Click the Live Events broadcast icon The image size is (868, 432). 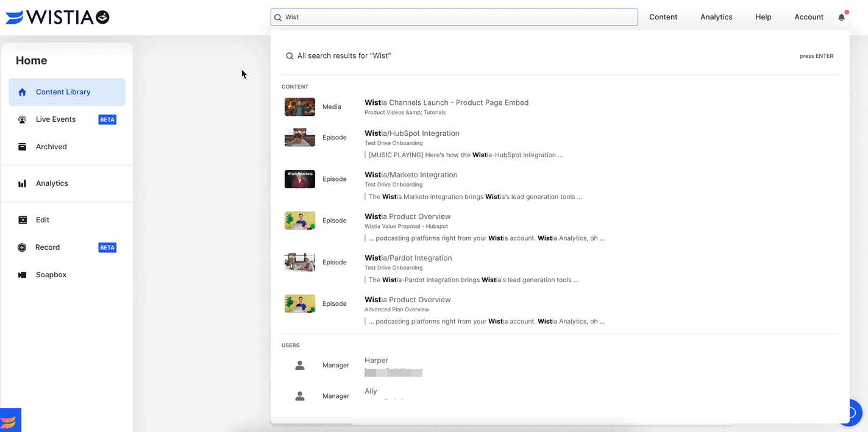point(23,119)
